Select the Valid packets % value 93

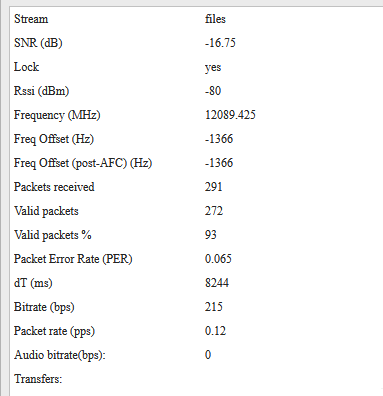211,235
